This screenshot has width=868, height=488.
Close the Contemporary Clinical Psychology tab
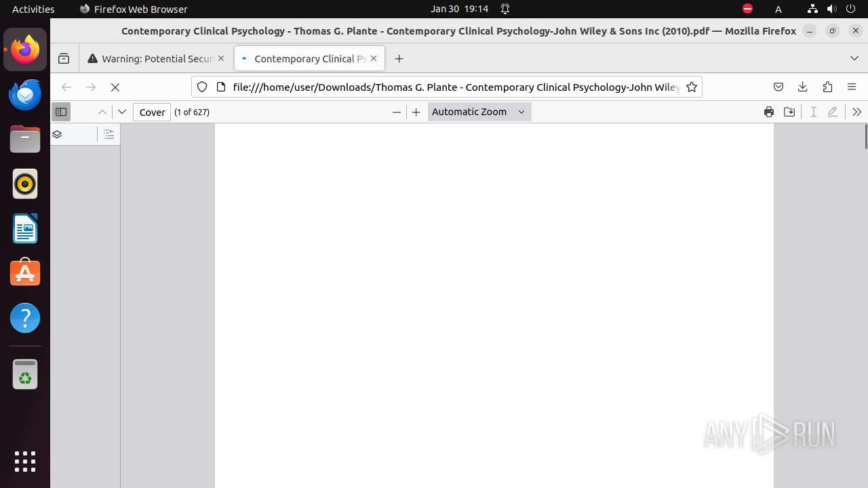click(374, 59)
